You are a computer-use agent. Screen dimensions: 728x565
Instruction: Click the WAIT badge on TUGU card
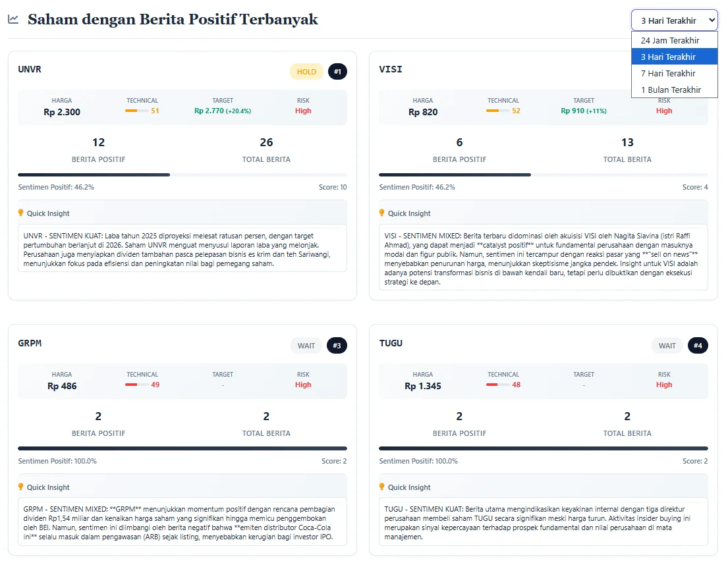(667, 346)
